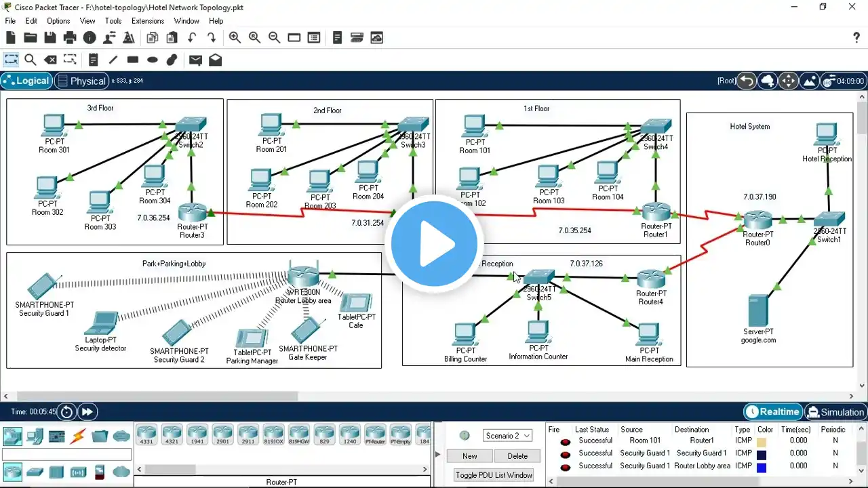The image size is (868, 488).
Task: Open the Help question mark icon
Action: 856,38
